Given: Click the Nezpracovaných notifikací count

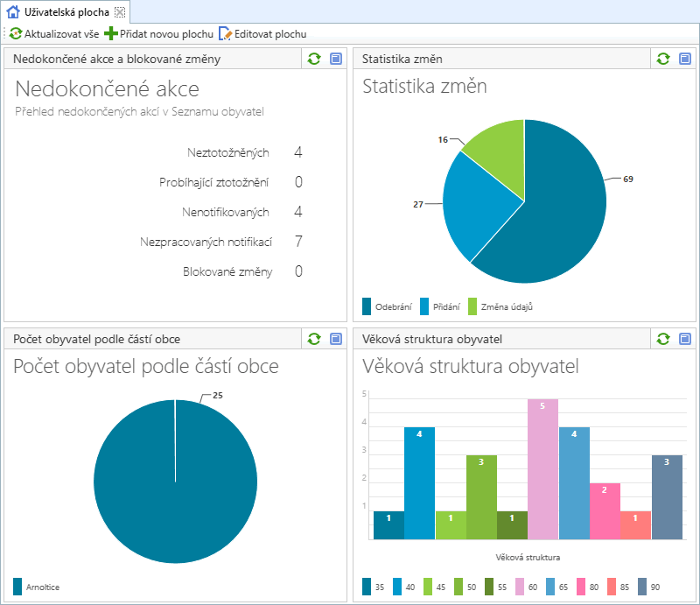Looking at the screenshot, I should coord(298,242).
